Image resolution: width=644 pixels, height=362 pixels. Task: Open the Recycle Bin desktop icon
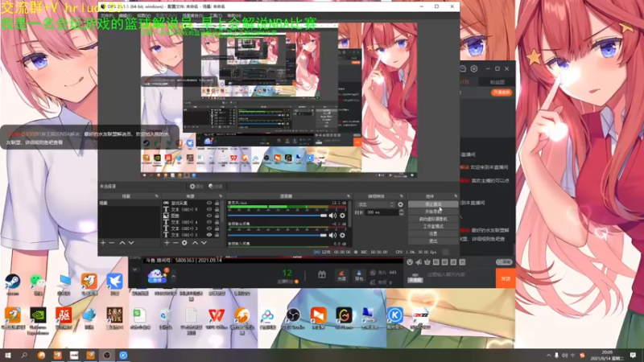click(x=165, y=318)
